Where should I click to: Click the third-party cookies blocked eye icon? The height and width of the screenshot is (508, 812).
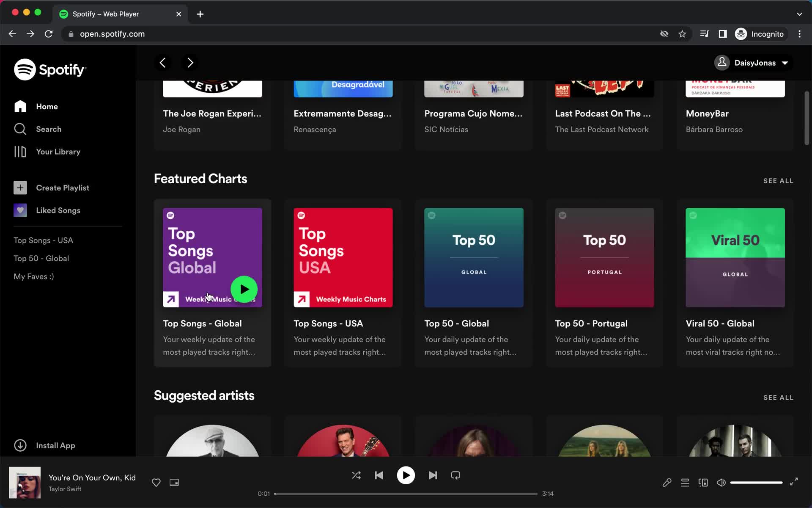664,34
